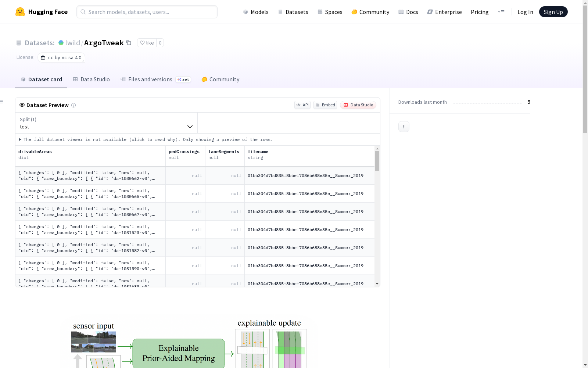Click the dataset table vertical scrollbar thumb
The height and width of the screenshot is (368, 588).
(x=377, y=161)
